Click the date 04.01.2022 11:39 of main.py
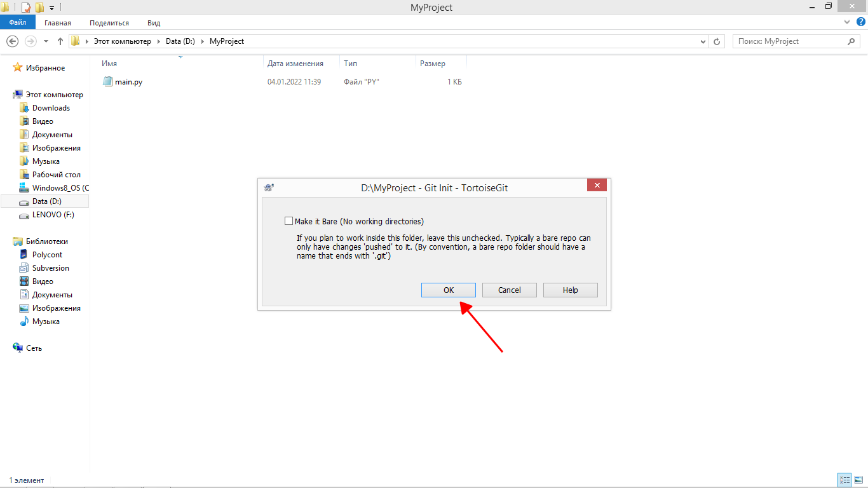This screenshot has height=488, width=868. (294, 82)
